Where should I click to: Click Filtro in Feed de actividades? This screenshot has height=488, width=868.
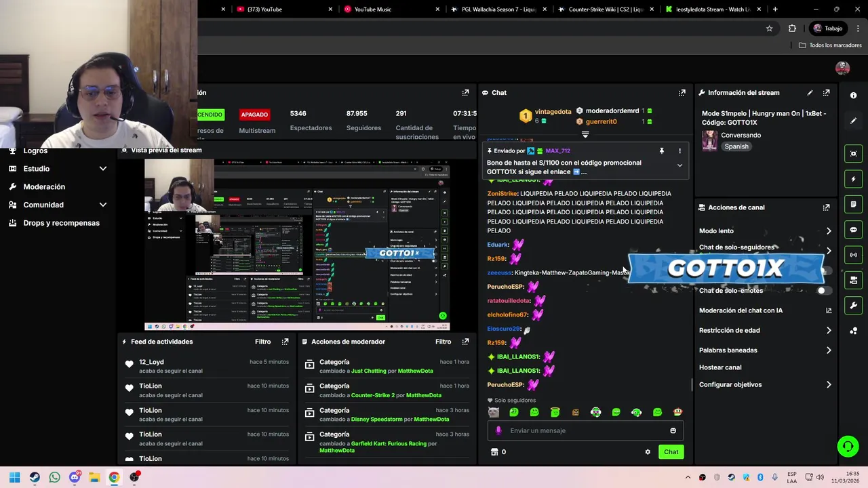tap(262, 342)
